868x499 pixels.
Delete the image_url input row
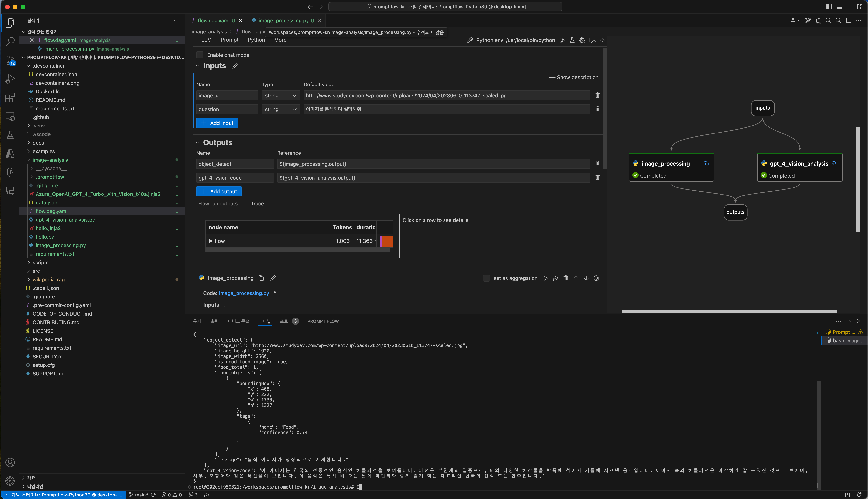(x=597, y=95)
